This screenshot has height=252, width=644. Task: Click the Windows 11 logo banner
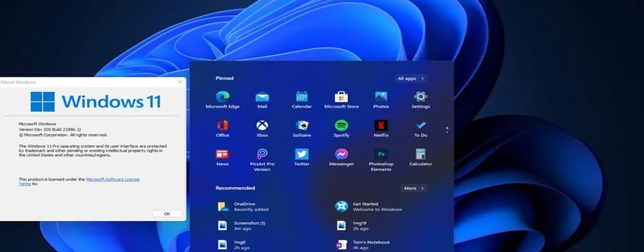[x=96, y=101]
